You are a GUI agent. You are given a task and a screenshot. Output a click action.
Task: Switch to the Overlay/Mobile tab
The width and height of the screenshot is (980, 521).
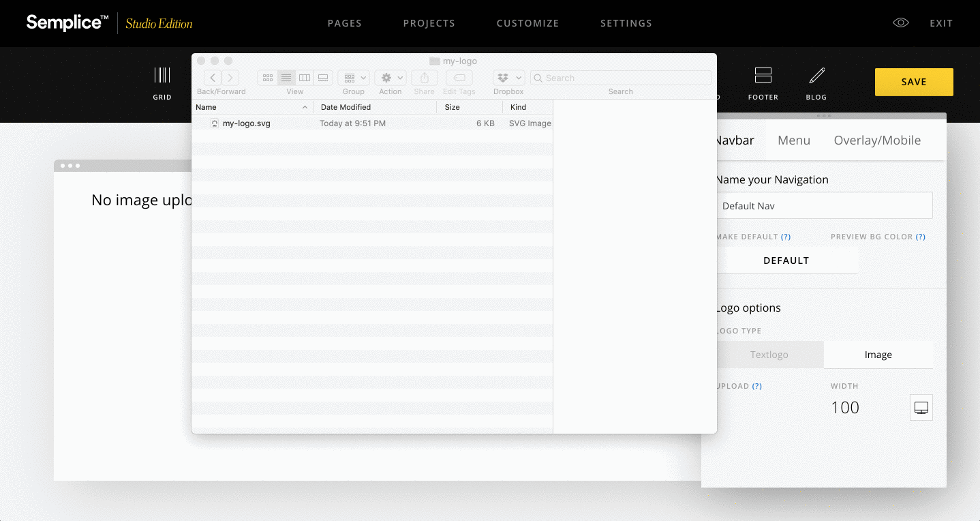[877, 140]
